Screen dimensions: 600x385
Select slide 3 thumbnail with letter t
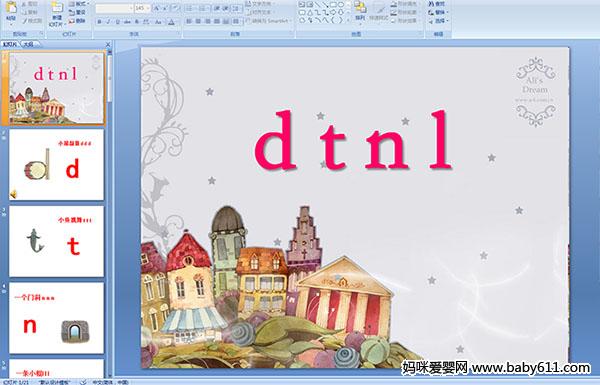click(x=56, y=241)
